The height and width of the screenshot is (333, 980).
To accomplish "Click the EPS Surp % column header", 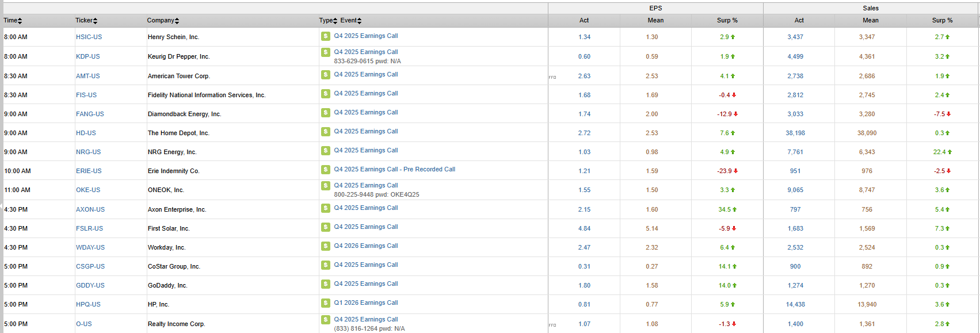I will [727, 21].
